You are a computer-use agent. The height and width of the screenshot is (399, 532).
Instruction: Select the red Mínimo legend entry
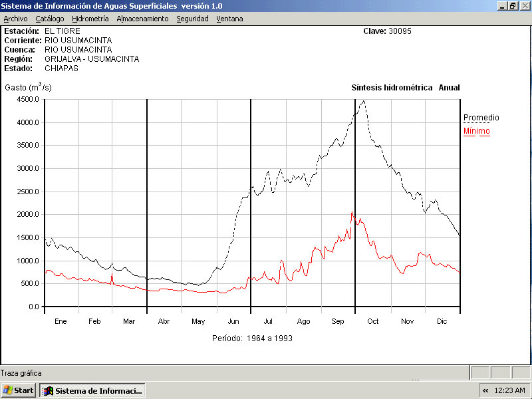(x=476, y=131)
